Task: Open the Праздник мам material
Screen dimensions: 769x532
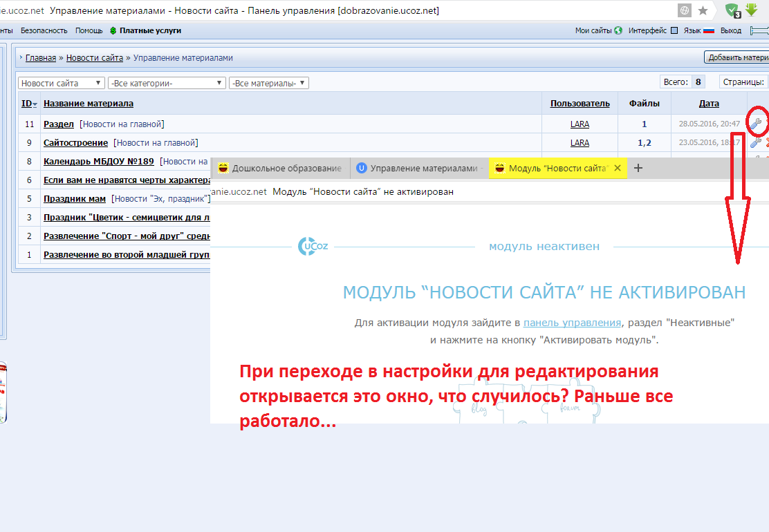Action: click(75, 198)
